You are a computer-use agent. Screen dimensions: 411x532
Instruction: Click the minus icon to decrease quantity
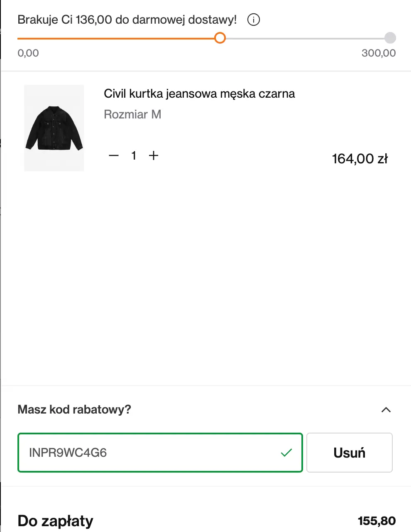(x=113, y=155)
